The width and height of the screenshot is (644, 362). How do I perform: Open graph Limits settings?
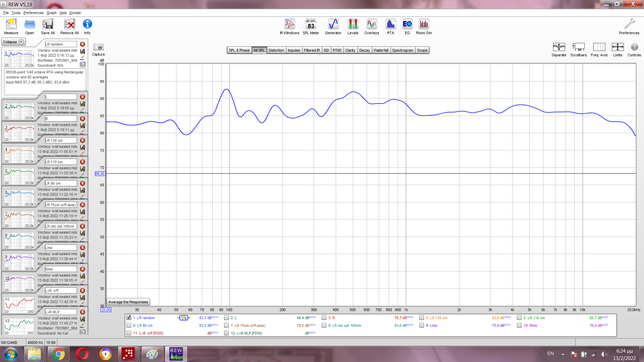618,49
